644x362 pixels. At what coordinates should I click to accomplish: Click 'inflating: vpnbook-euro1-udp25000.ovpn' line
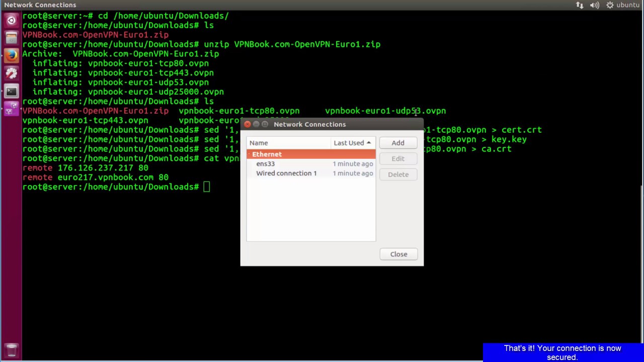[128, 92]
